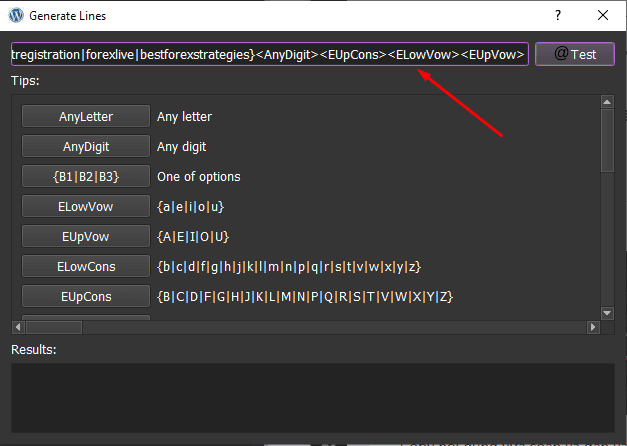Click inside the Results output area
The width and height of the screenshot is (627, 446).
click(x=313, y=398)
